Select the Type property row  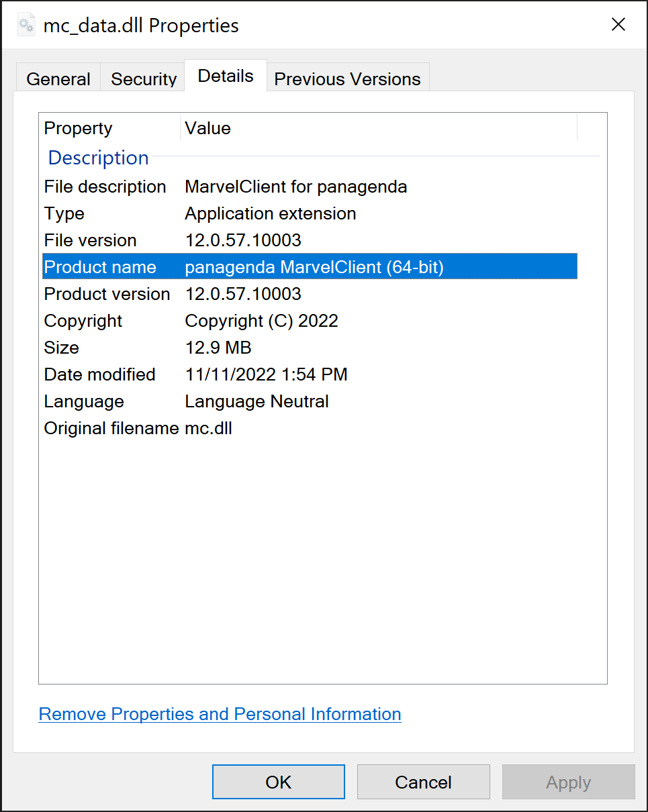click(x=310, y=213)
